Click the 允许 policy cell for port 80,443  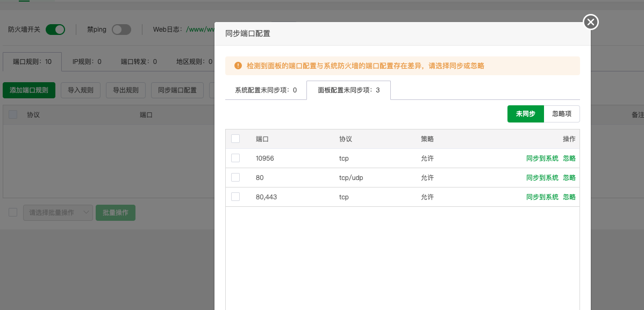pyautogui.click(x=427, y=197)
